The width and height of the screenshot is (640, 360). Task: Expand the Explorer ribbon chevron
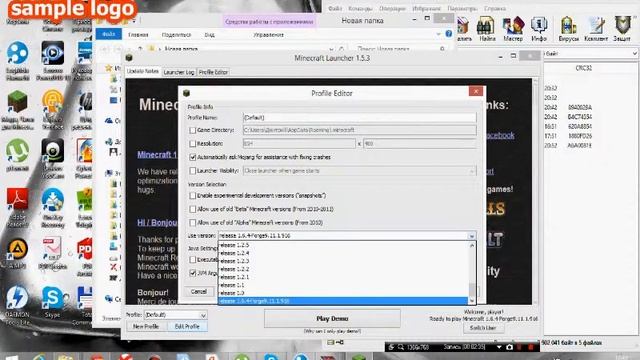[438, 34]
